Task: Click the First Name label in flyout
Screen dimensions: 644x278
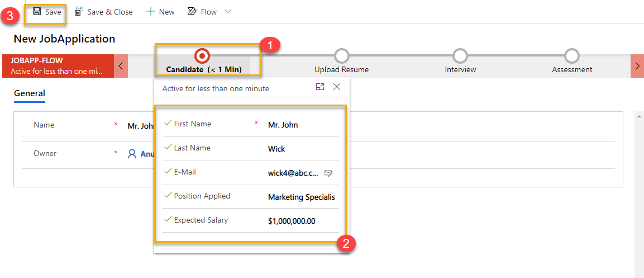Action: [193, 124]
